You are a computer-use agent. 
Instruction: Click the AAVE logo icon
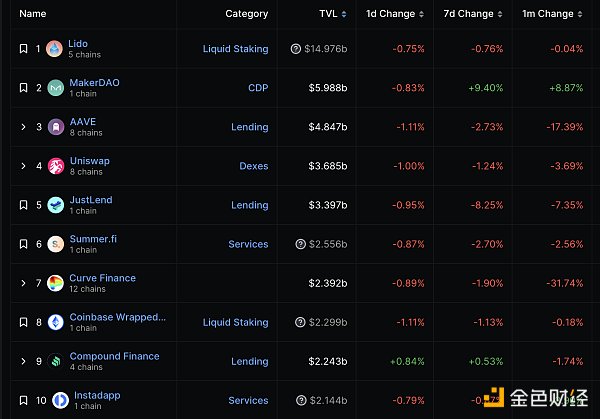click(x=54, y=127)
